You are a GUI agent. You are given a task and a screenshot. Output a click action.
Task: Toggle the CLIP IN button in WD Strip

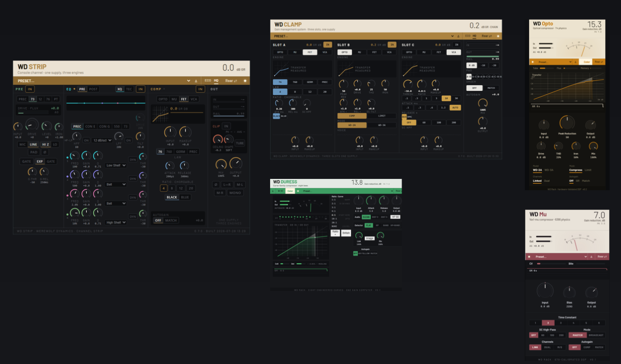tap(226, 126)
